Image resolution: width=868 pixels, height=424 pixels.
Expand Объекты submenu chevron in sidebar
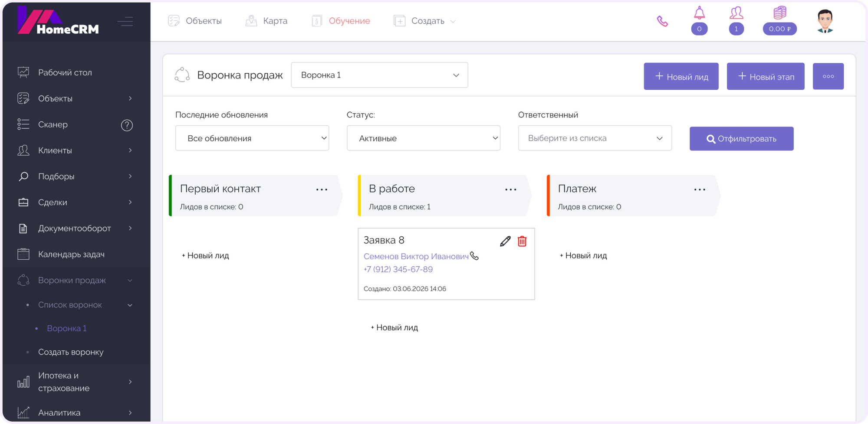pyautogui.click(x=130, y=98)
